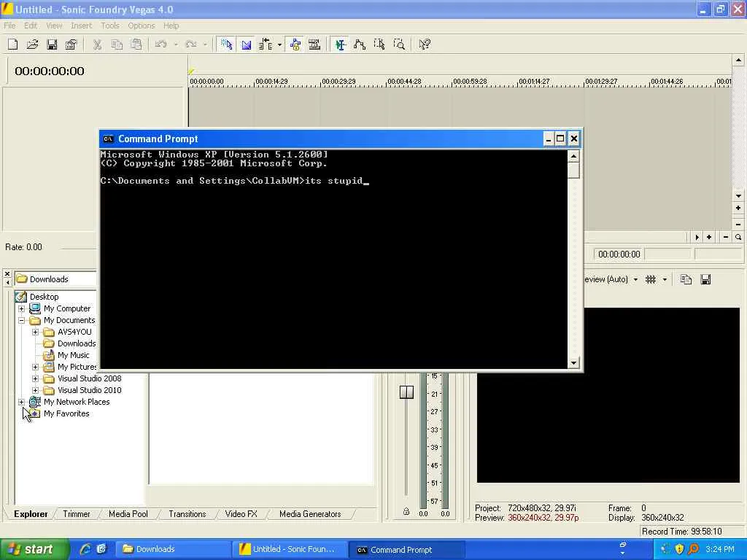Open project properties icon in toolbar
747x560 pixels.
[x=71, y=44]
